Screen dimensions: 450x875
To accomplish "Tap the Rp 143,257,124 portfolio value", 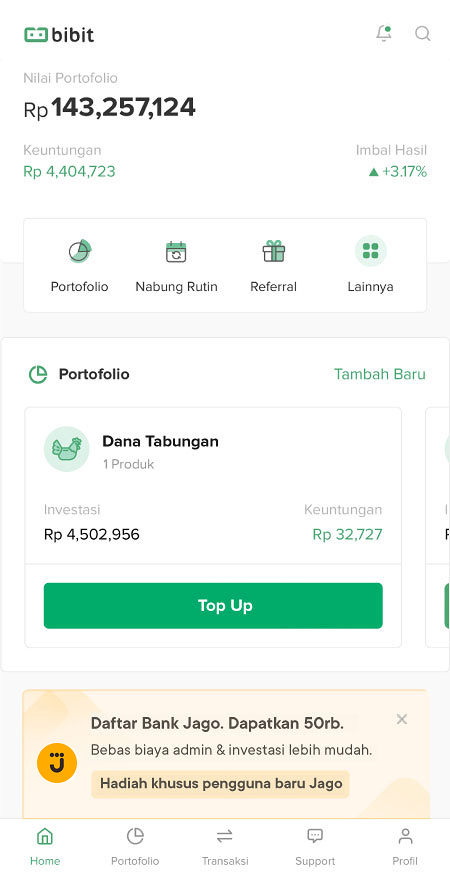I will click(x=109, y=108).
